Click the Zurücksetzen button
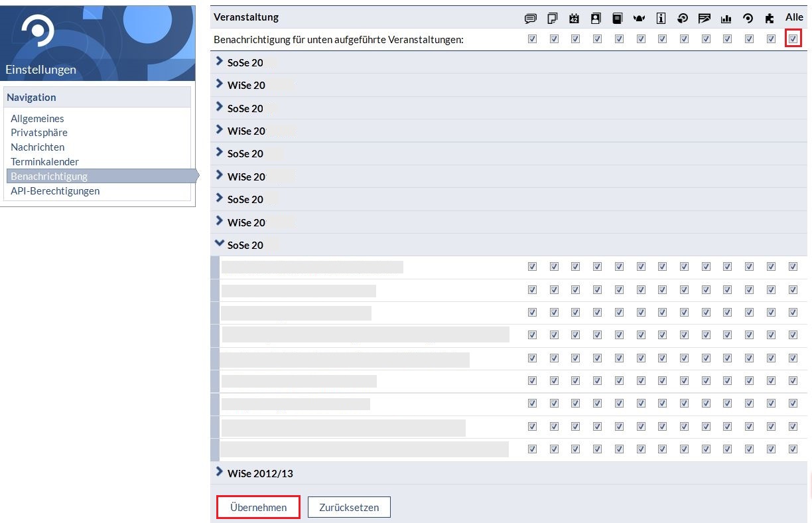Screen dimensions: 812x523 (x=349, y=507)
